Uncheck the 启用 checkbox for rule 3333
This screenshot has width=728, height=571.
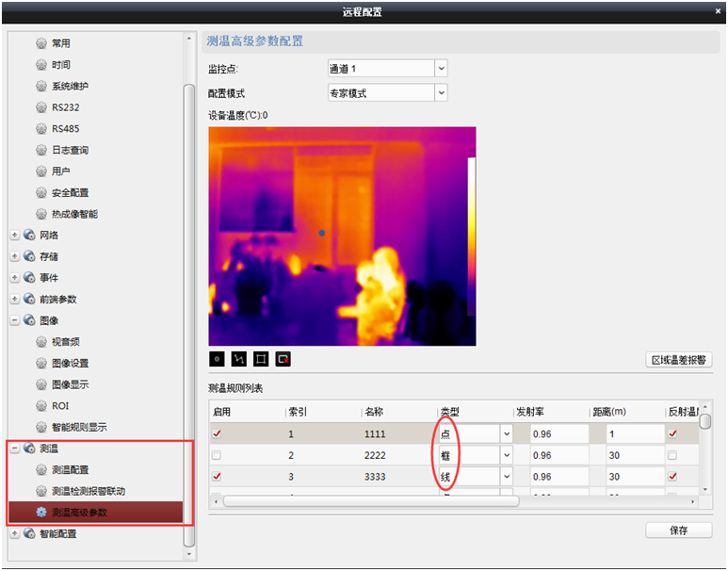tap(218, 477)
